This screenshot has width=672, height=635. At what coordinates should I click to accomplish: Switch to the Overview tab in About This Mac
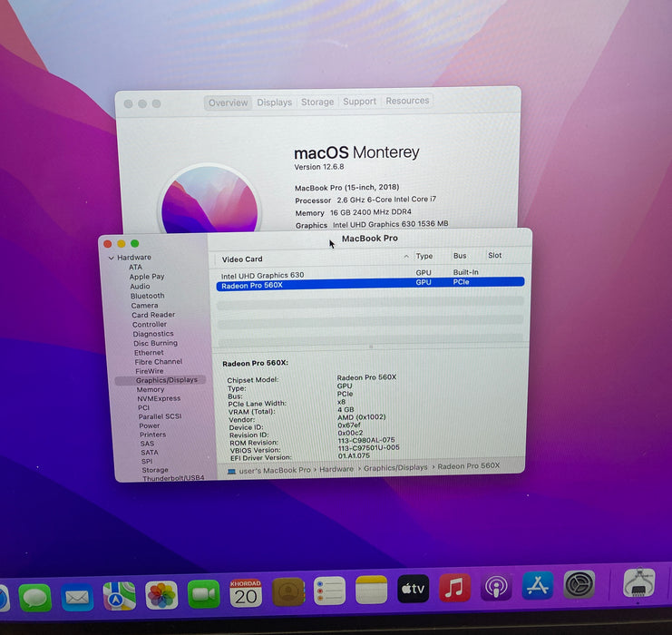coord(228,103)
